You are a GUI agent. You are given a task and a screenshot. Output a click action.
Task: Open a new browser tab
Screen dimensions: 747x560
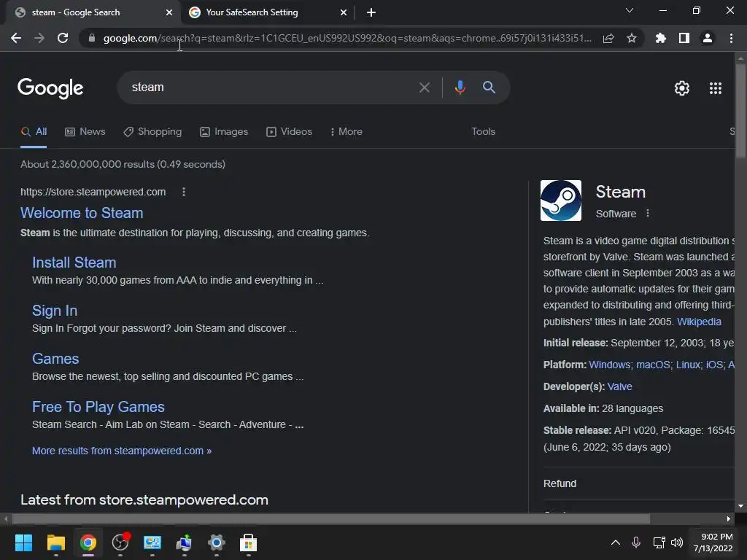[371, 12]
